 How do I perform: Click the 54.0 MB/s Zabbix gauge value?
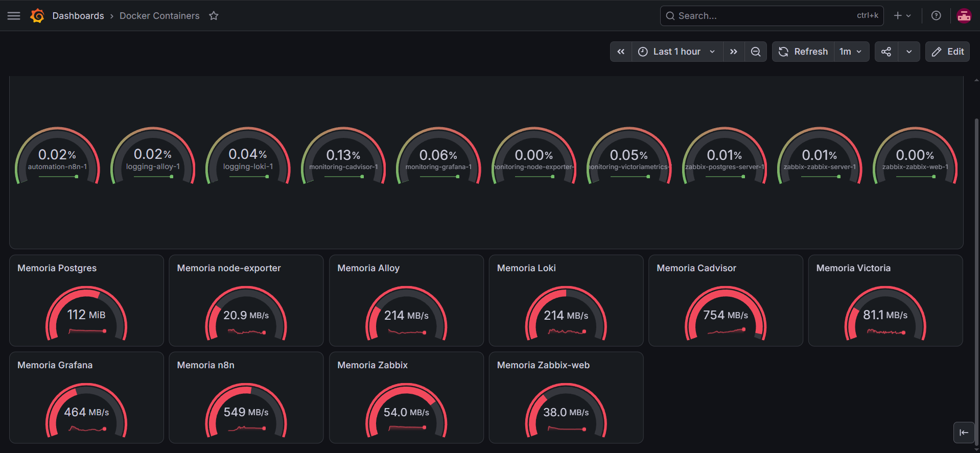tap(406, 412)
